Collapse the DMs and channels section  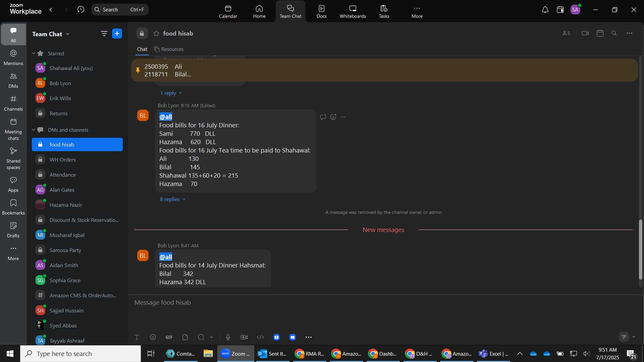point(34,130)
